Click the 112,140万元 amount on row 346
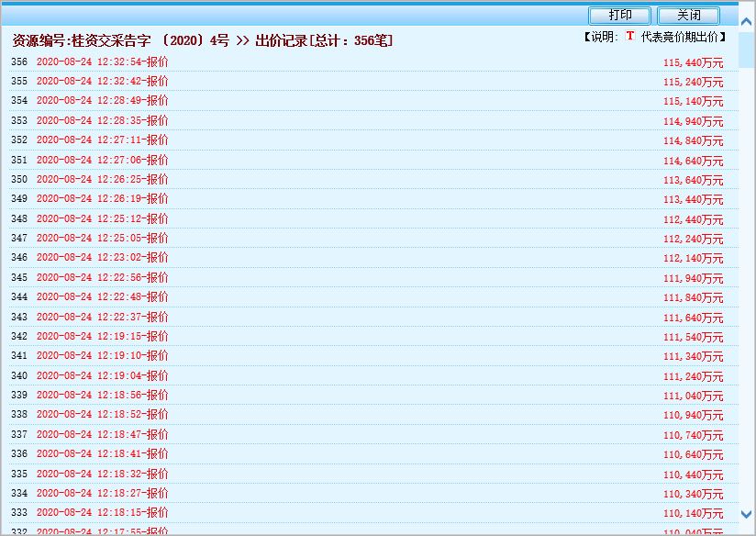This screenshot has height=536, width=756. click(693, 259)
